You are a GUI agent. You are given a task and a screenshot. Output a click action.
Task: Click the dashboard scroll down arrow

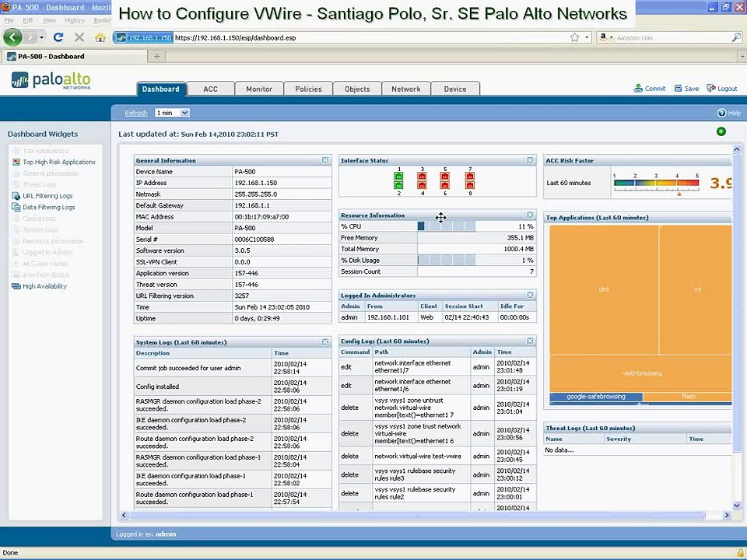click(x=737, y=506)
